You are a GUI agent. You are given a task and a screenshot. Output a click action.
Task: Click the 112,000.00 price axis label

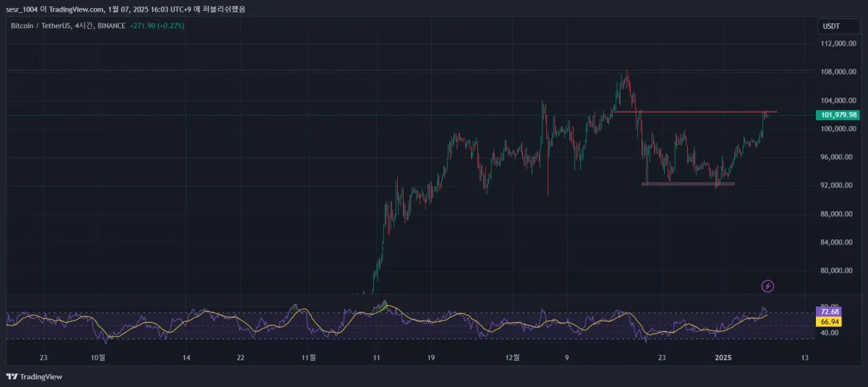(838, 43)
